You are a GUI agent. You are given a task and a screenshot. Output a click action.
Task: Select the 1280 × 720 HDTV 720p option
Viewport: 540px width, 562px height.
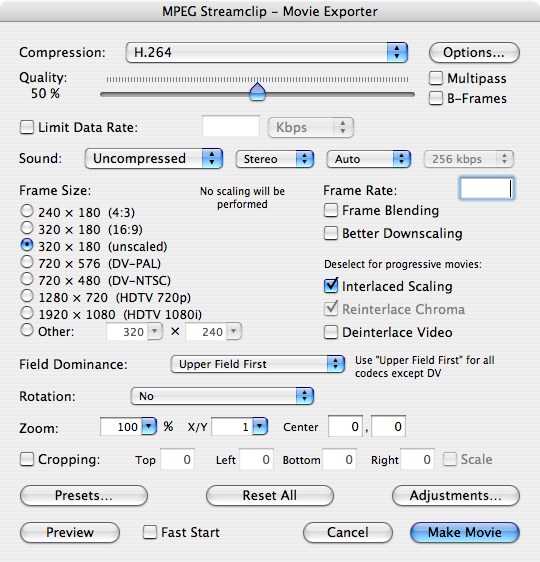pos(27,296)
